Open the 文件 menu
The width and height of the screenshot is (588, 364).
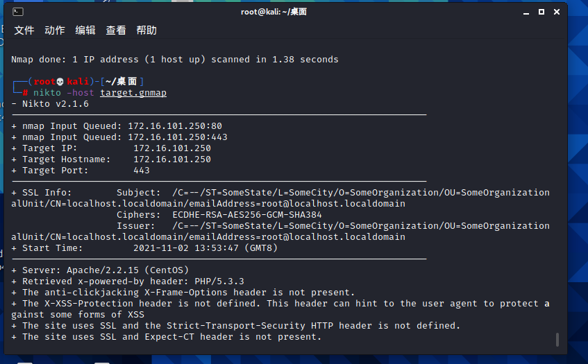tap(24, 31)
